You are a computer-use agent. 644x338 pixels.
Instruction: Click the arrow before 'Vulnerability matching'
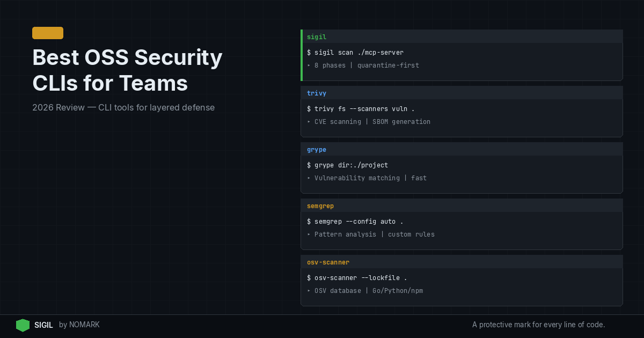(x=309, y=178)
